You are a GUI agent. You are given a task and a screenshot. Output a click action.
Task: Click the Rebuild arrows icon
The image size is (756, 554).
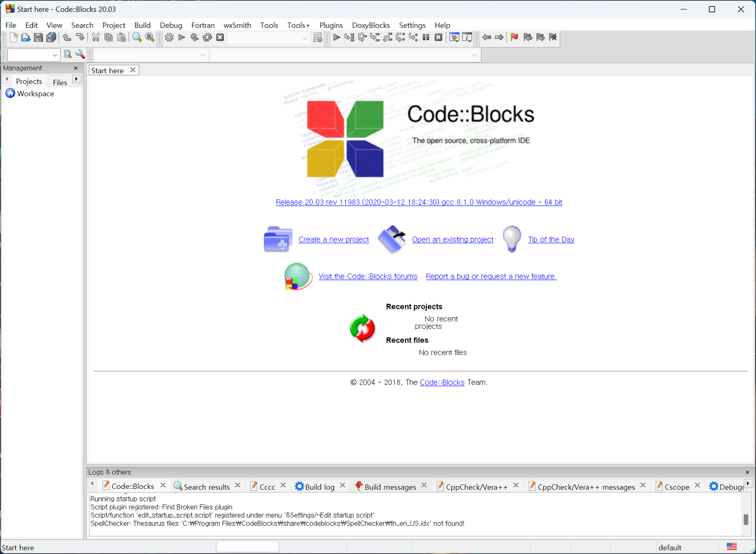tap(207, 37)
